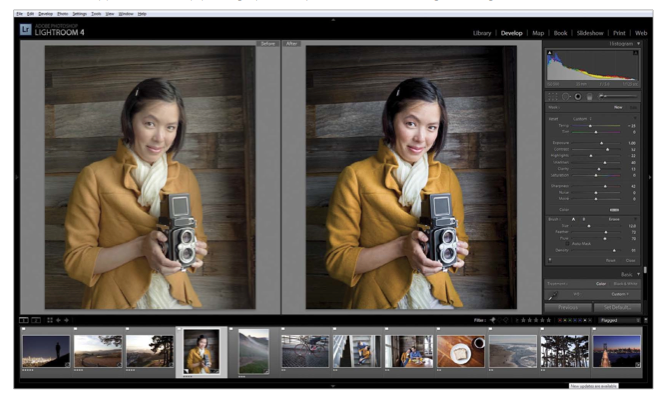The width and height of the screenshot is (665, 401).
Task: Select the Graduated Filter tool
Action: coord(590,97)
